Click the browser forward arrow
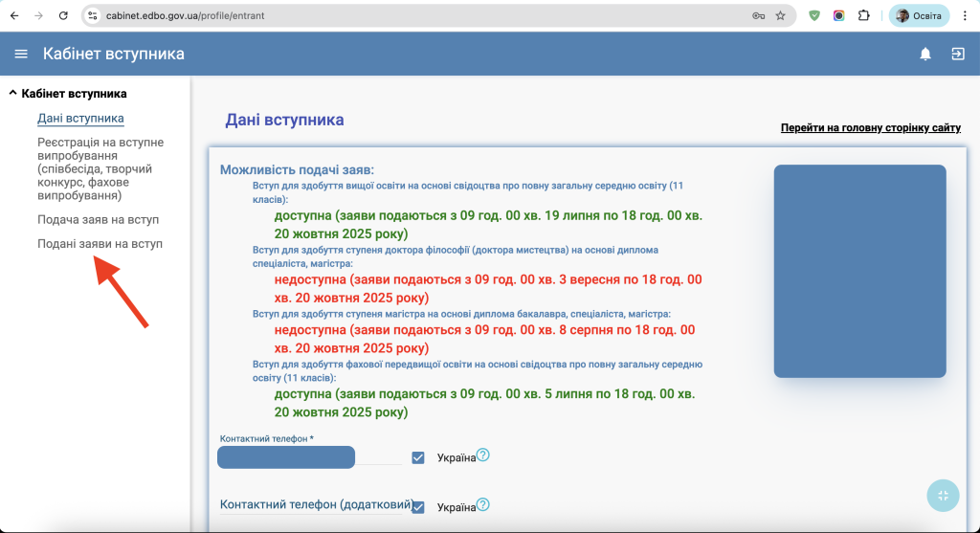This screenshot has height=533, width=980. pos(38,15)
